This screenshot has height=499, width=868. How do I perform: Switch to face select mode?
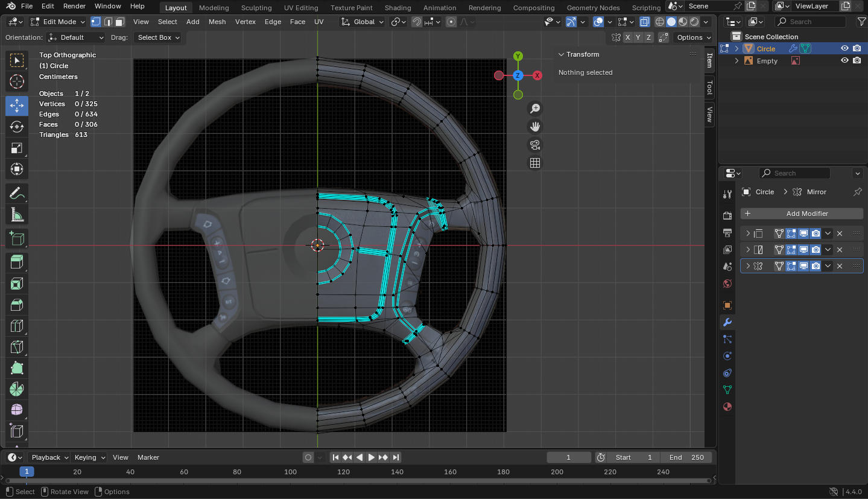pyautogui.click(x=120, y=22)
